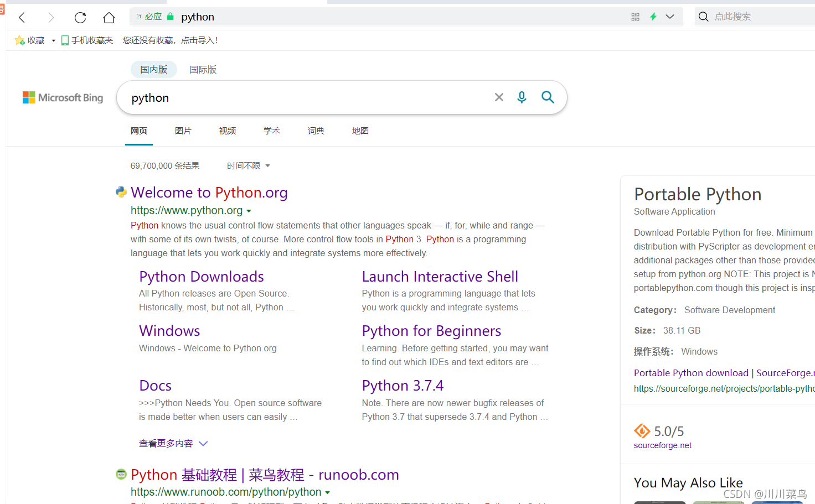Screen dimensions: 815x504
Task: Open the Docs sitelink
Action: click(156, 386)
